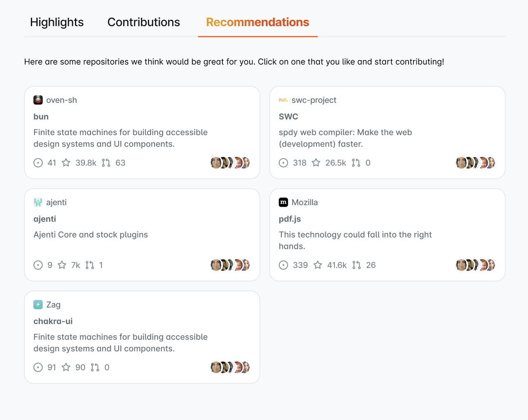The width and height of the screenshot is (528, 420).
Task: Open the pdf.js repository card
Action: [x=387, y=235]
